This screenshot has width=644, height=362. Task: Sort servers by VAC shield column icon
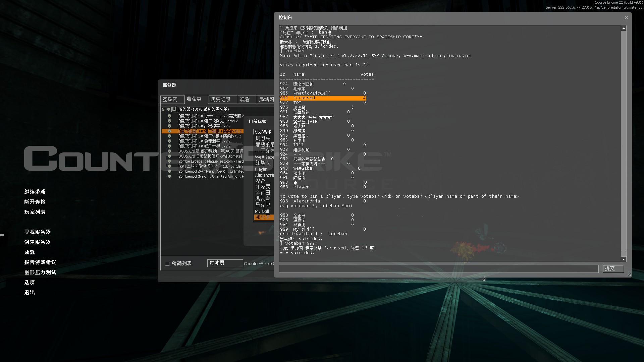pos(168,109)
